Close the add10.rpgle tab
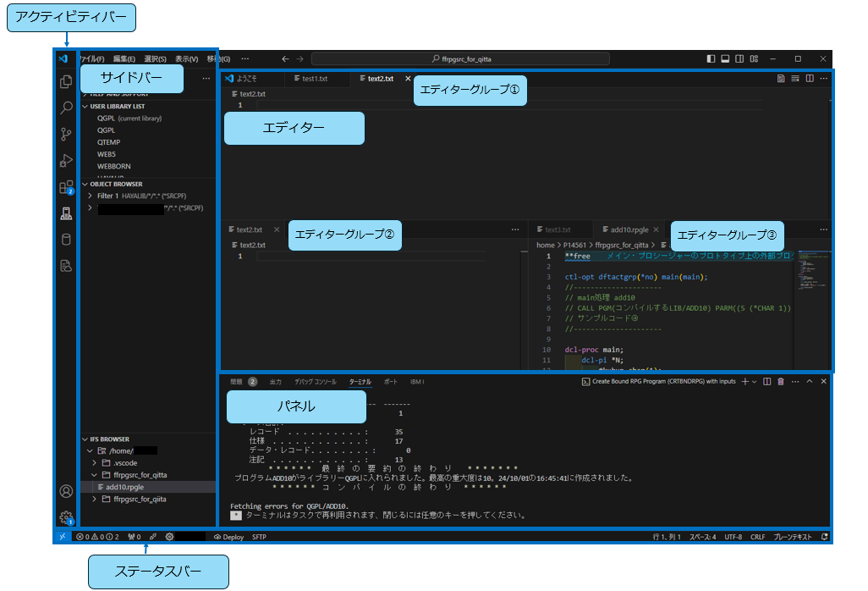Viewport: 868px width, 591px height. (x=656, y=229)
